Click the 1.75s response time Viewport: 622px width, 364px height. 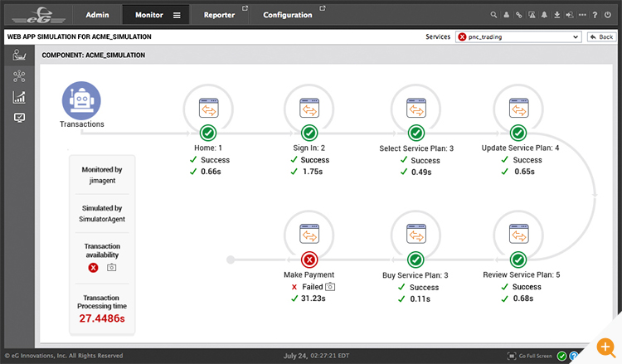pyautogui.click(x=313, y=172)
